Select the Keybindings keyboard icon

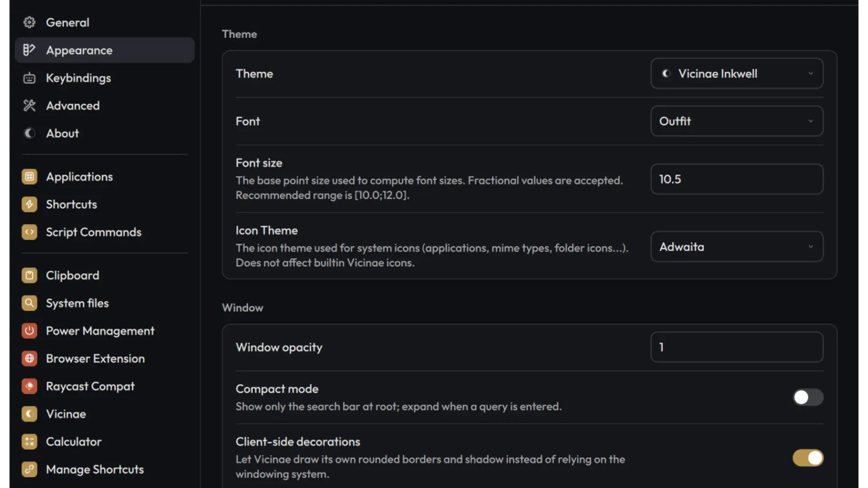29,78
